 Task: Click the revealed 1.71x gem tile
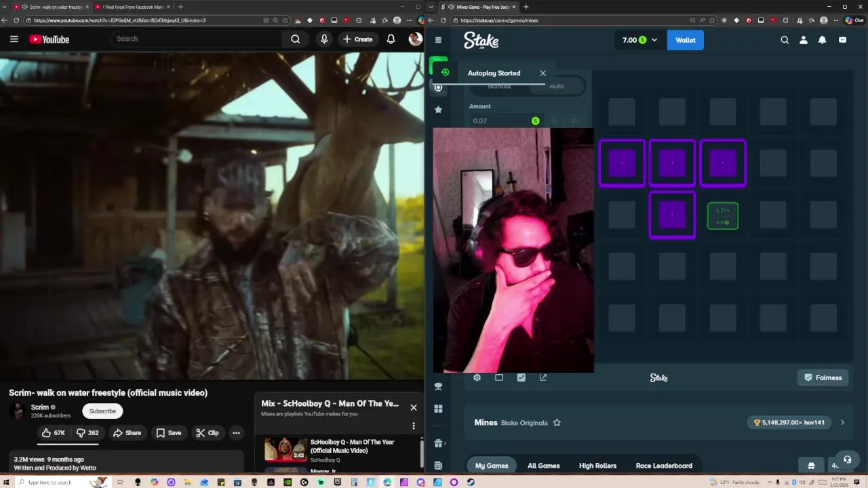pos(723,216)
